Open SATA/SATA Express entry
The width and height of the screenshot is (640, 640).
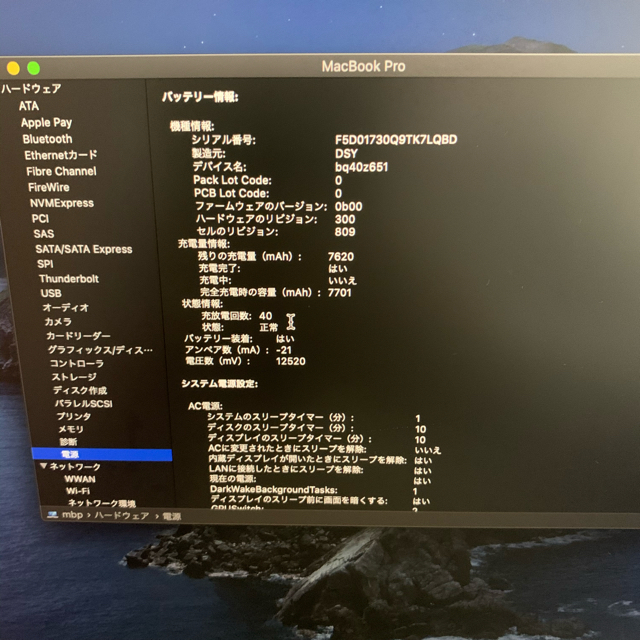[84, 249]
